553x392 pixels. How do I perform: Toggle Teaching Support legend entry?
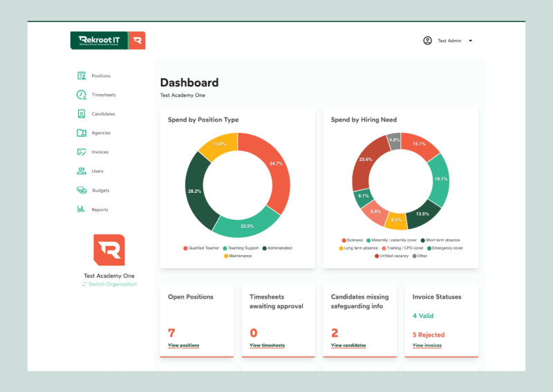[x=241, y=248]
